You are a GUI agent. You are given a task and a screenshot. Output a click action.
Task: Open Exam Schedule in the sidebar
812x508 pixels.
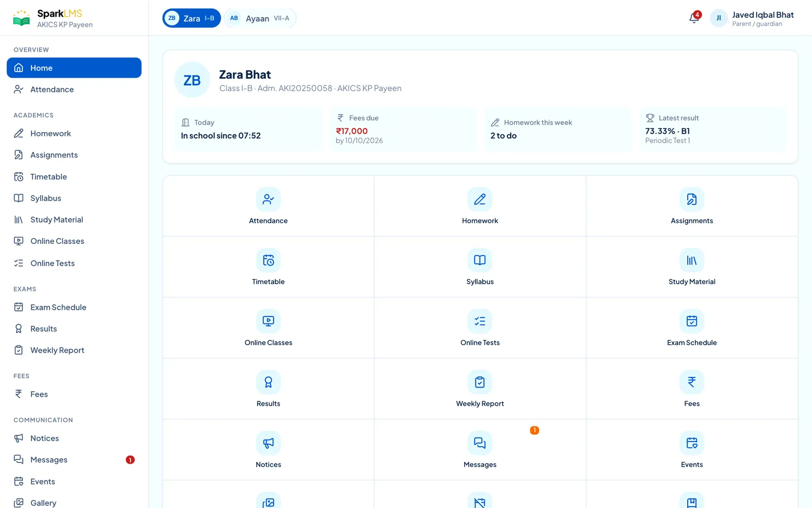click(x=74, y=307)
